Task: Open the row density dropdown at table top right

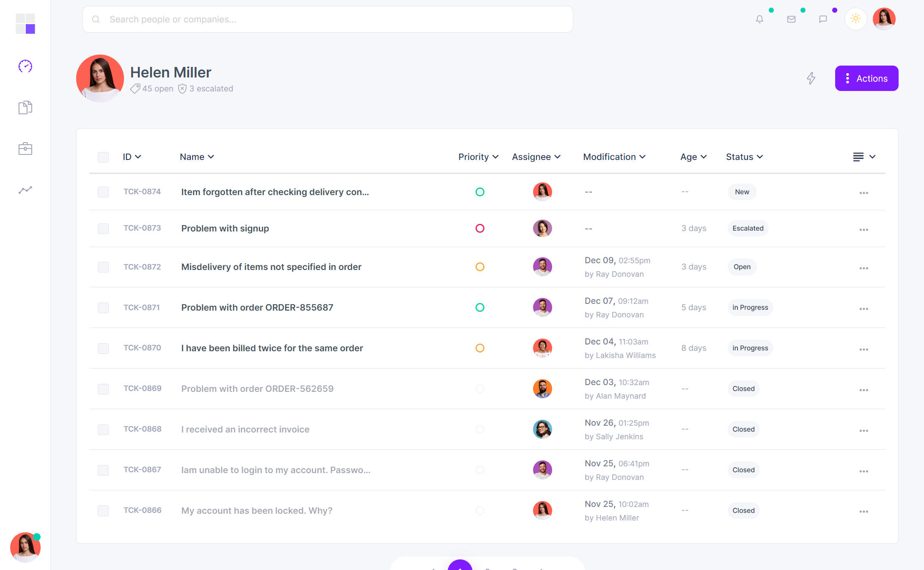Action: pos(863,157)
